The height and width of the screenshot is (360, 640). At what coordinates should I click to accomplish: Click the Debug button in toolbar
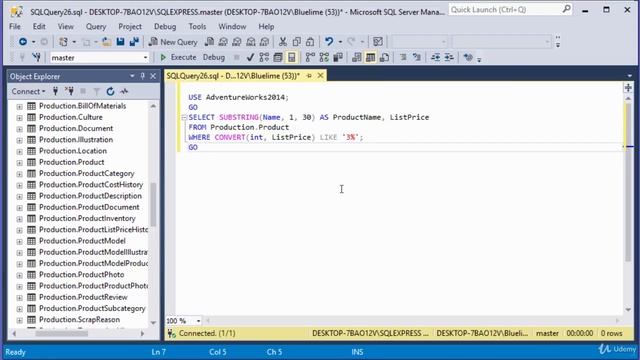pos(214,58)
